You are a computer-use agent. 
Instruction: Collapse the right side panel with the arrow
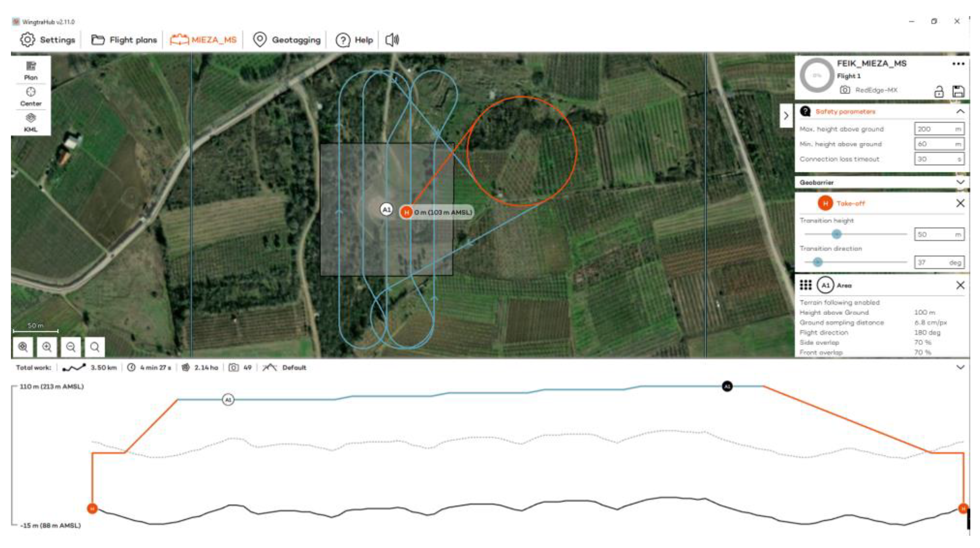click(786, 116)
